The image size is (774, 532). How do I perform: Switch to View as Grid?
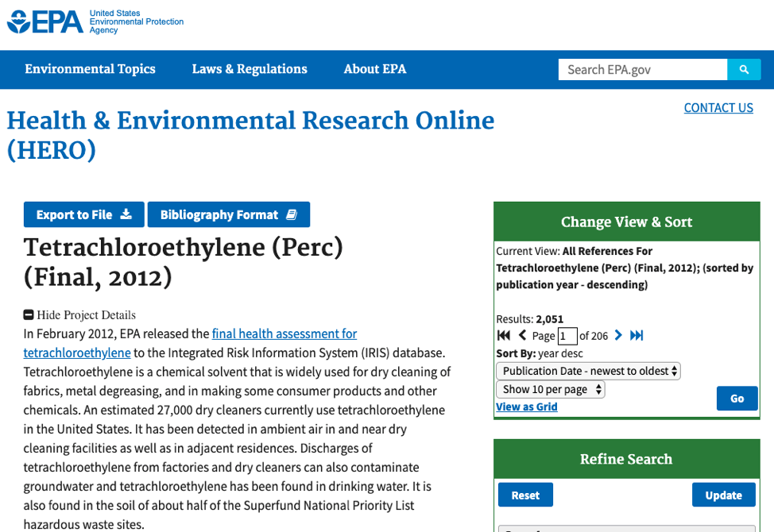(x=527, y=407)
